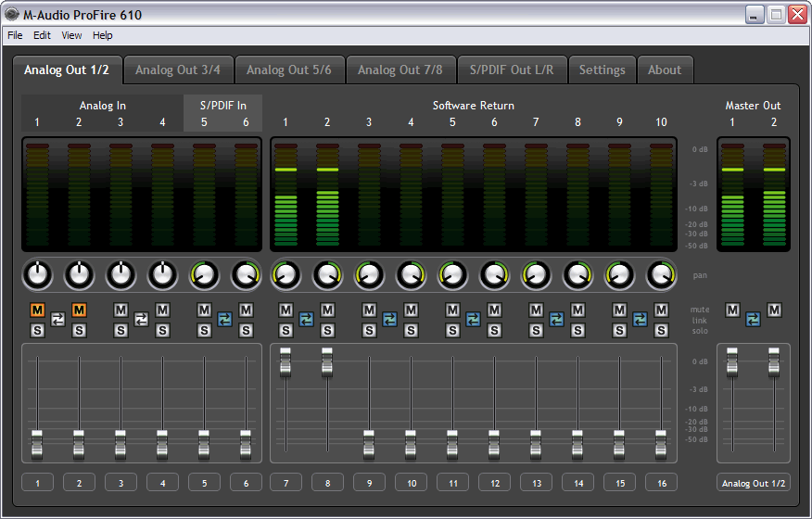Open the Edit menu

42,35
